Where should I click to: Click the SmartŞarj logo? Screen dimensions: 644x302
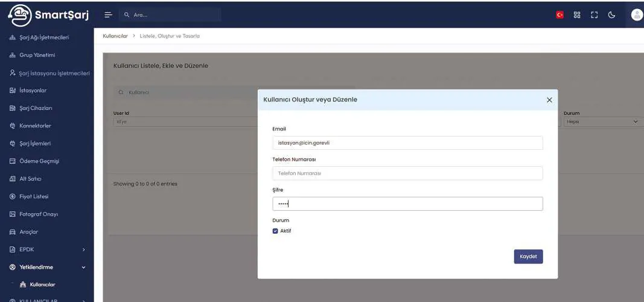(x=48, y=14)
